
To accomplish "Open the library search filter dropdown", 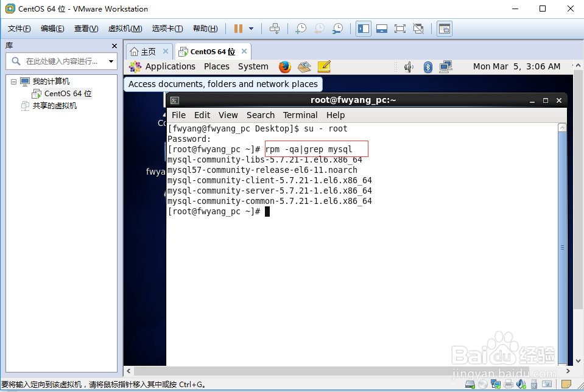I will (x=111, y=61).
